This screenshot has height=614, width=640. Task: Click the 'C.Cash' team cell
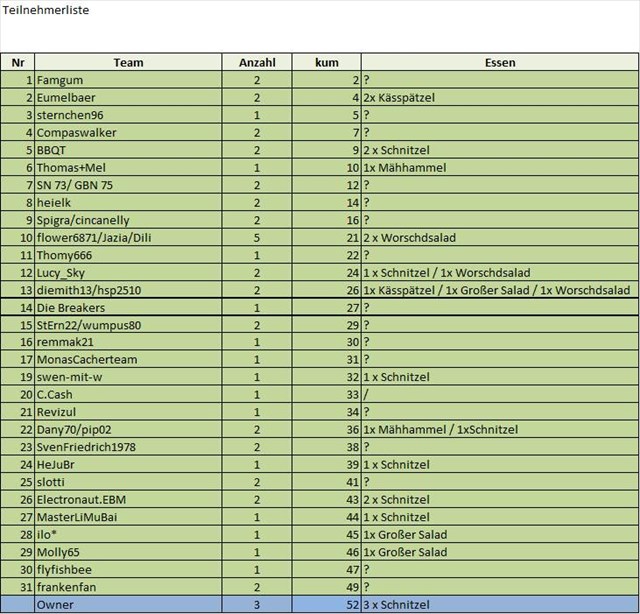click(128, 395)
